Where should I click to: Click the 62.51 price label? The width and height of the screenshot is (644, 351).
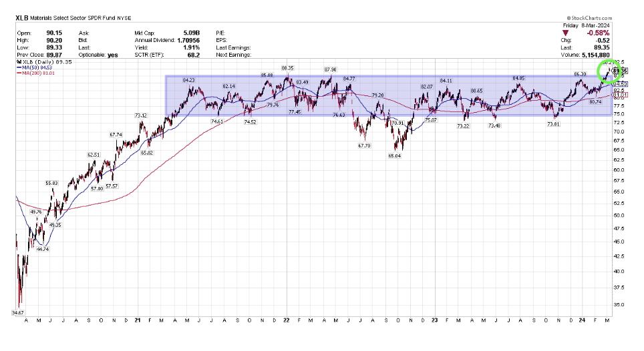94,155
